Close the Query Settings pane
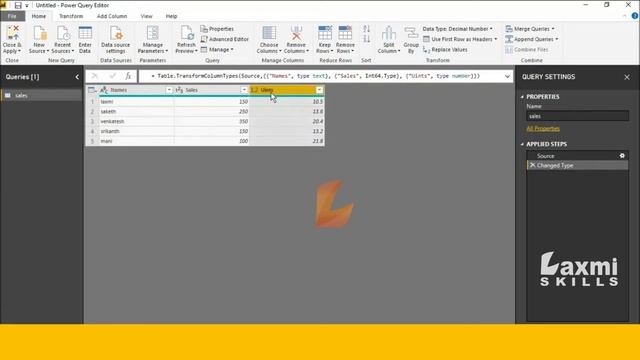The height and width of the screenshot is (360, 640). coord(627,77)
